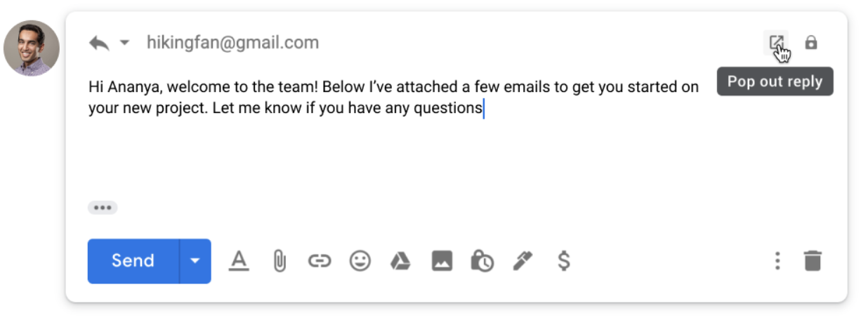This screenshot has width=868, height=320.
Task: Toggle confidential mode
Action: click(482, 261)
